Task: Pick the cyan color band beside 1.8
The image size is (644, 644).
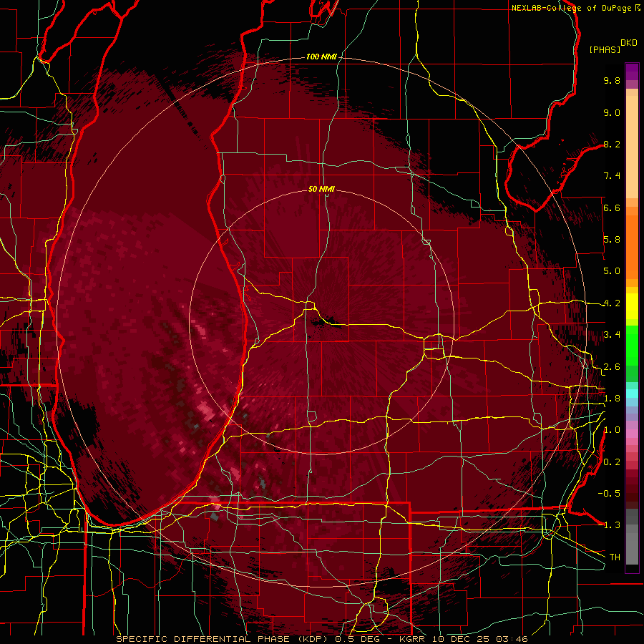Action: point(632,394)
